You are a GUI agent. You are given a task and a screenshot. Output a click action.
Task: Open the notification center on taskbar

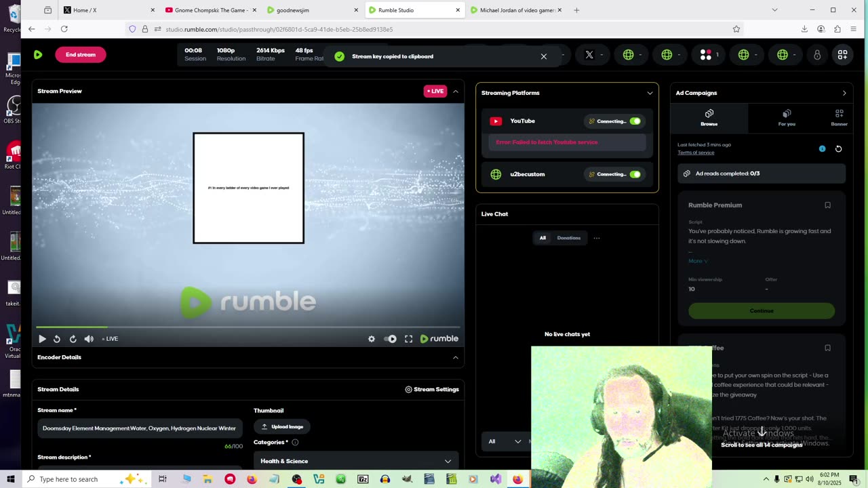[x=854, y=479]
